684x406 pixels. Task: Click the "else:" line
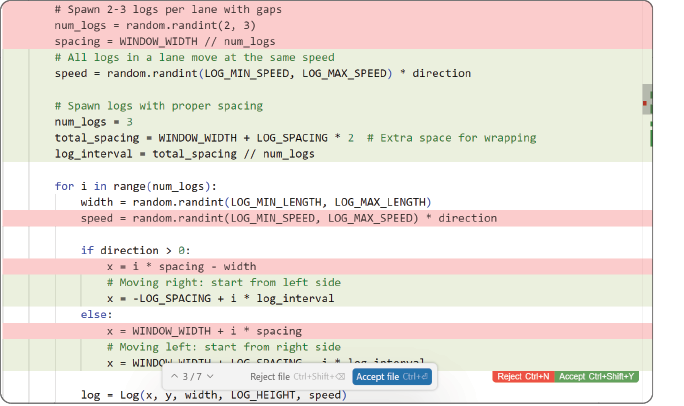point(96,315)
